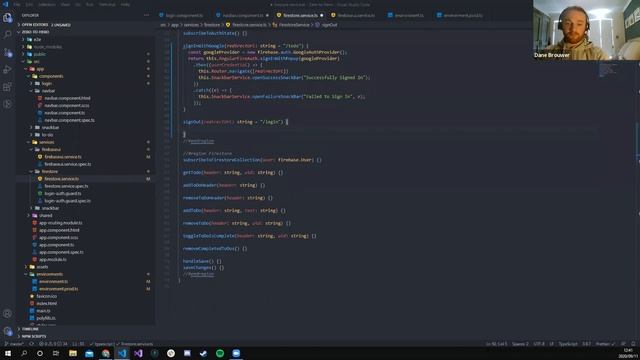This screenshot has width=640, height=360.
Task: Open the Source Control view
Action: [7, 52]
